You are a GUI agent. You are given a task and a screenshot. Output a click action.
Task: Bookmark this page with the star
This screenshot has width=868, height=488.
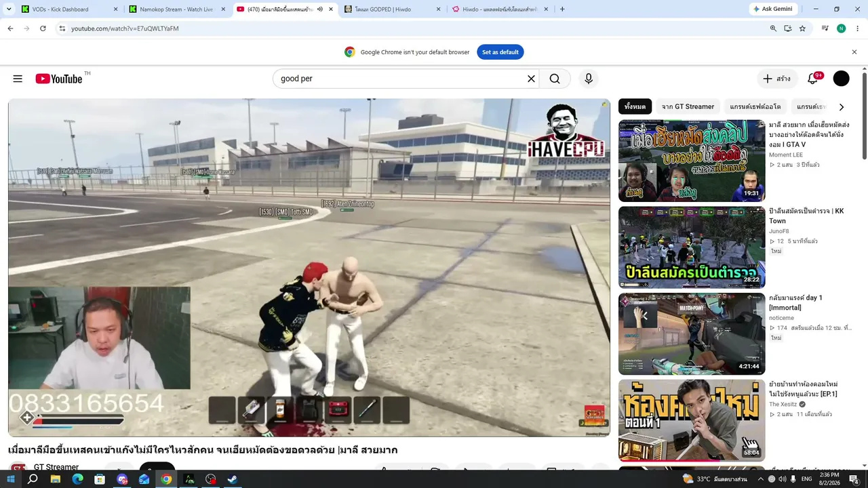coord(802,28)
